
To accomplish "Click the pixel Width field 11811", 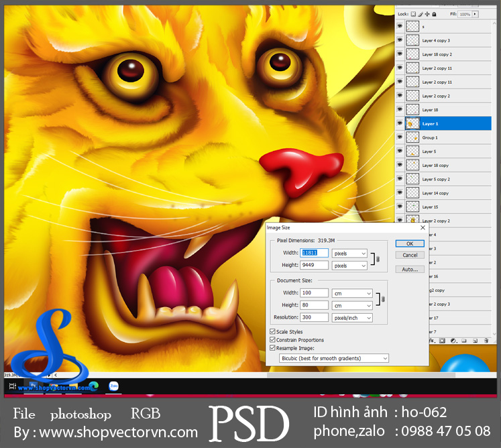I will point(314,253).
